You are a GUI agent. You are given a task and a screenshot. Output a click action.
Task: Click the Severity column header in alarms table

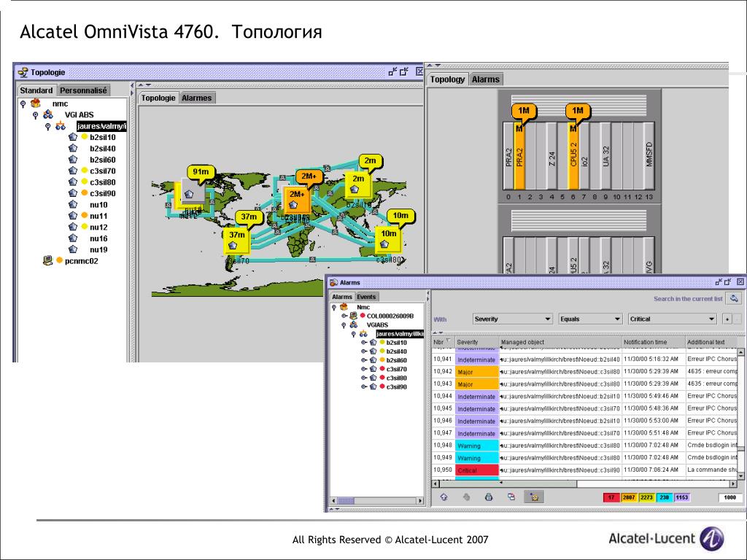tap(476, 342)
